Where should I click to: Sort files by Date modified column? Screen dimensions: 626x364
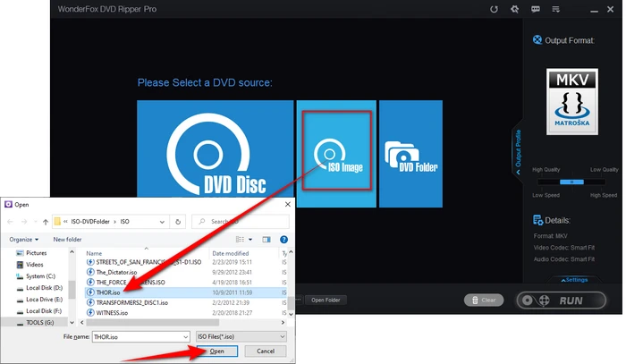[231, 253]
